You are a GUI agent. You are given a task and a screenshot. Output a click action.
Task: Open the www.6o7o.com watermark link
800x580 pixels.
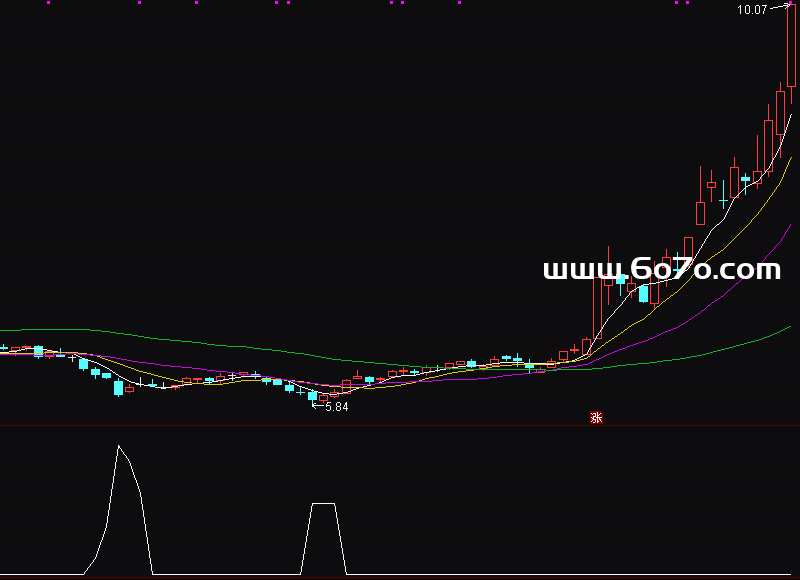[661, 270]
